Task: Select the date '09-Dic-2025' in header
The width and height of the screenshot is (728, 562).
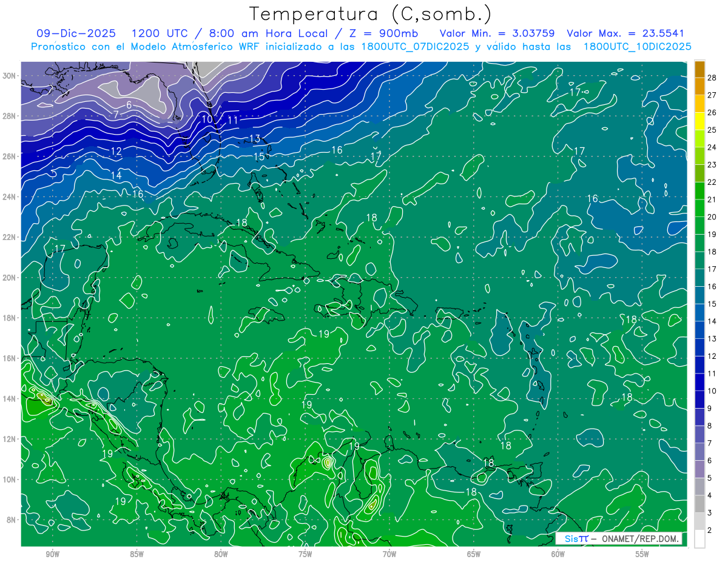Action: click(x=75, y=34)
